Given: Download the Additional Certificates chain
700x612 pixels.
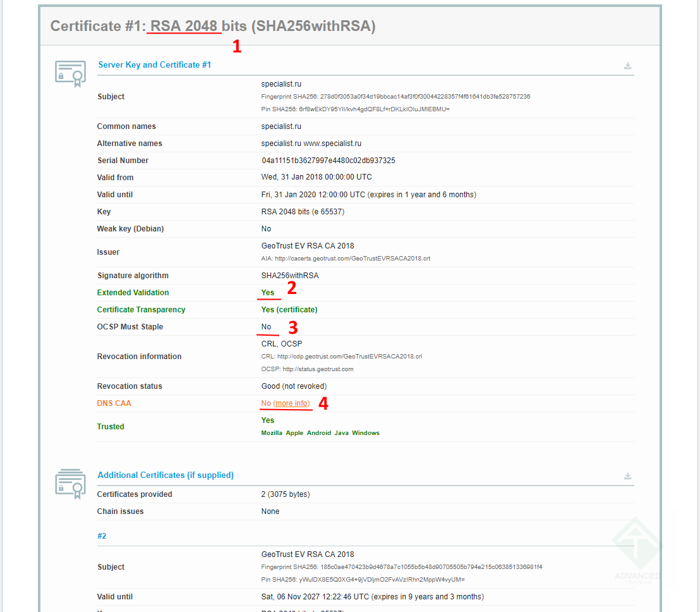Looking at the screenshot, I should 628,475.
